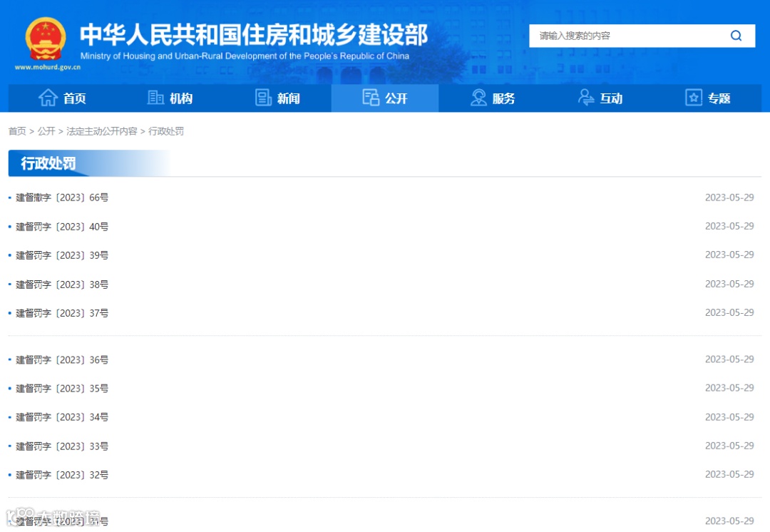
Task: Open the 互动 navigation tab
Action: (x=600, y=98)
